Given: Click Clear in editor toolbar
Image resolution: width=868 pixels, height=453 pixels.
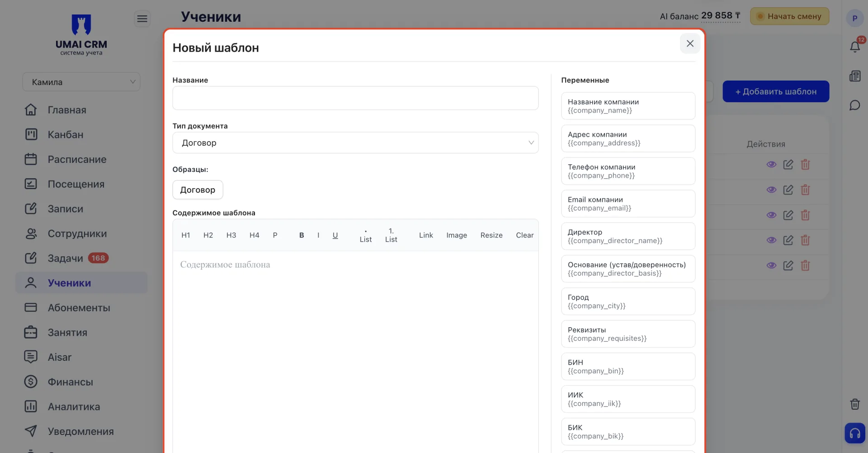Looking at the screenshot, I should 525,235.
